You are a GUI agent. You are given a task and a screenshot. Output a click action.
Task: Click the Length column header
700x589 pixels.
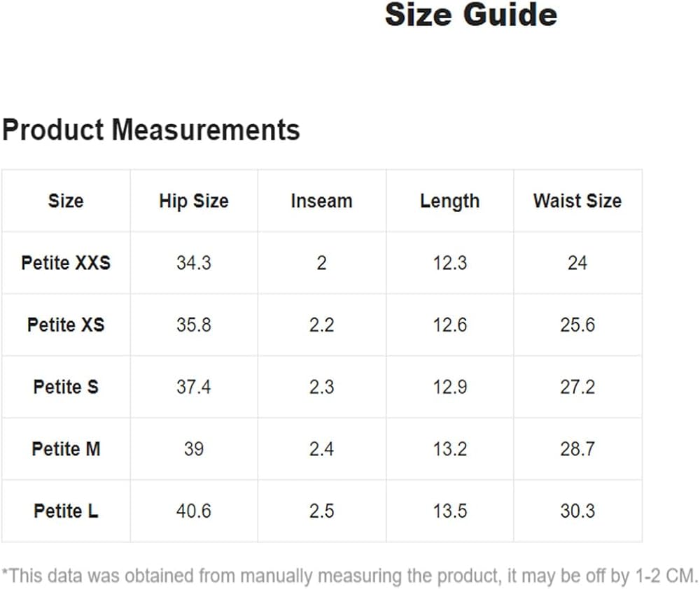click(449, 201)
